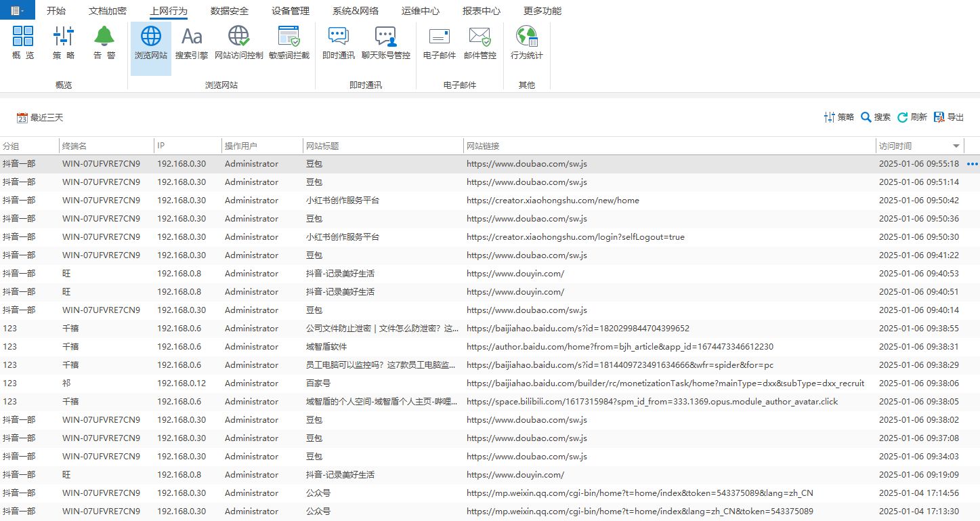
Task: Toggle sort arrow on 访问时间 column
Action: coord(956,146)
